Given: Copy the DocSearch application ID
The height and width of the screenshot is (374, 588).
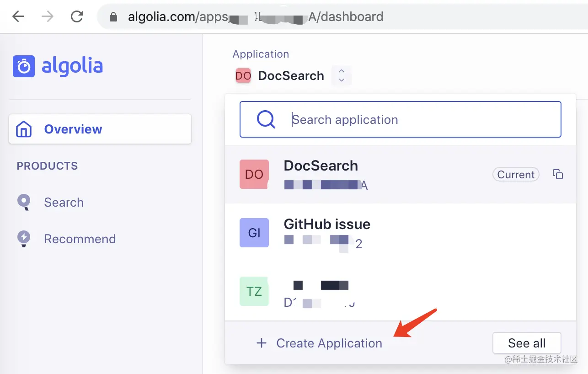Looking at the screenshot, I should (x=557, y=174).
